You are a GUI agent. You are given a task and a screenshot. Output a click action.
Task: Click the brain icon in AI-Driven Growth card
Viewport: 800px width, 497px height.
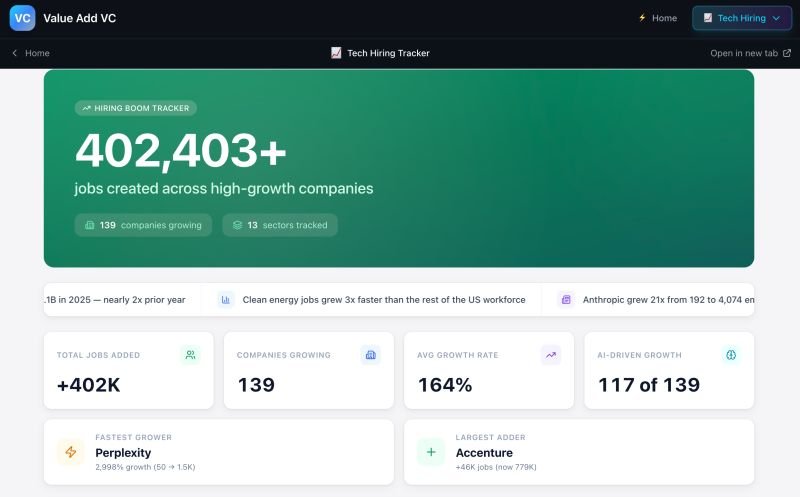731,355
